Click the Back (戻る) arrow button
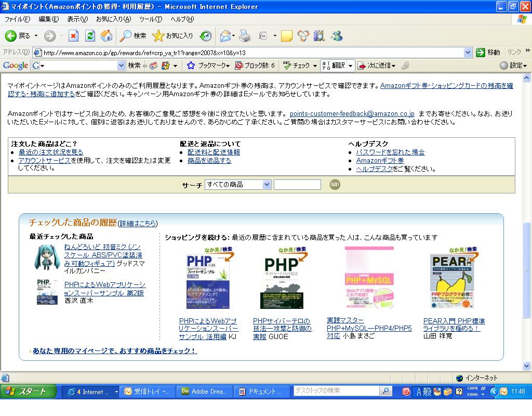The height and width of the screenshot is (416, 532). pyautogui.click(x=18, y=36)
